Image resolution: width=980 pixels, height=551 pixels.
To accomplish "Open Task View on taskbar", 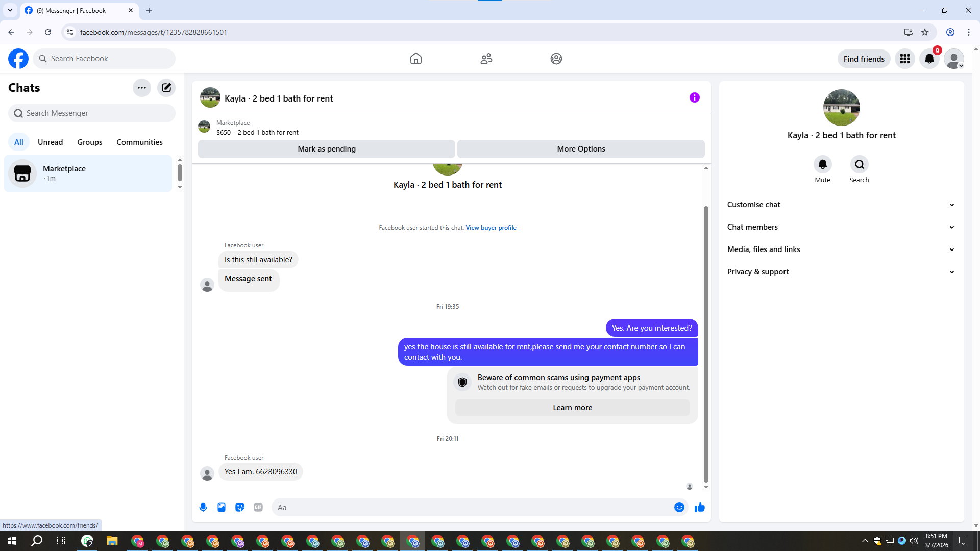I will [x=61, y=541].
